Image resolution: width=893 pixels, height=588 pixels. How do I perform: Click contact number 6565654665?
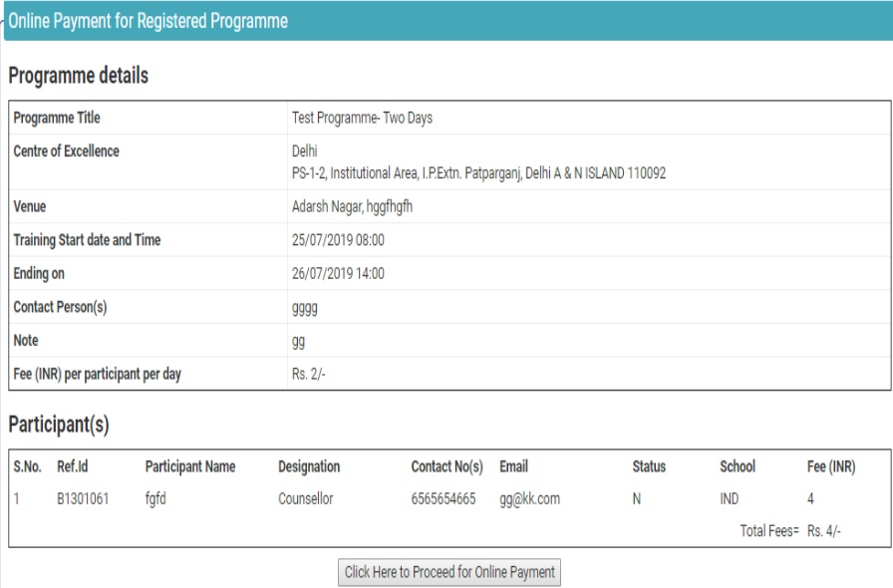(x=444, y=499)
